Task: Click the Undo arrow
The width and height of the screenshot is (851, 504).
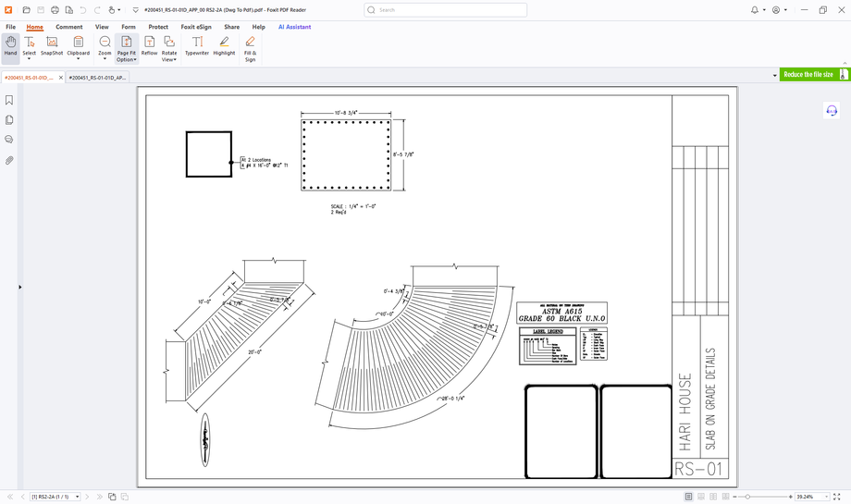Action: pos(83,10)
